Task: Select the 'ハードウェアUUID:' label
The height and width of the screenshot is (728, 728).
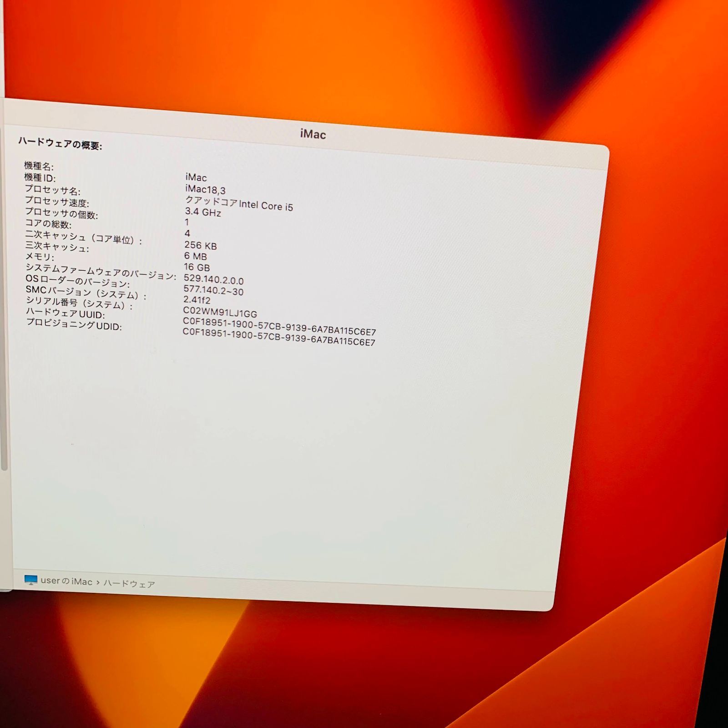Action: tap(65, 313)
